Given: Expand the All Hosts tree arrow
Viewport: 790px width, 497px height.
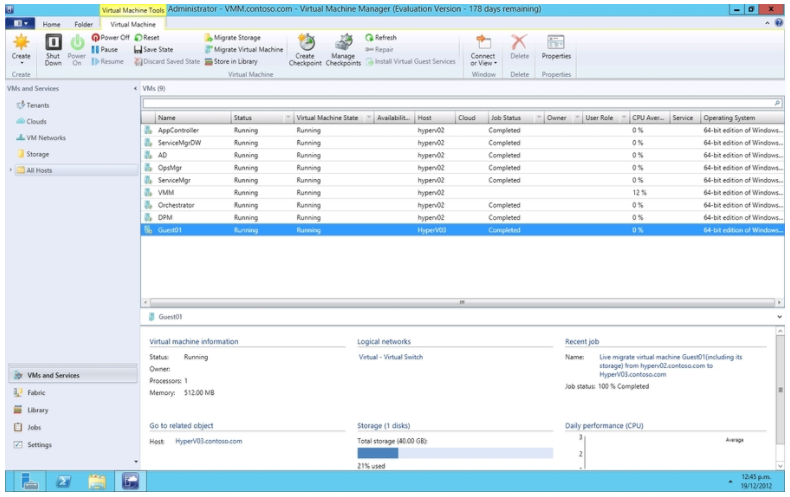Looking at the screenshot, I should (11, 170).
